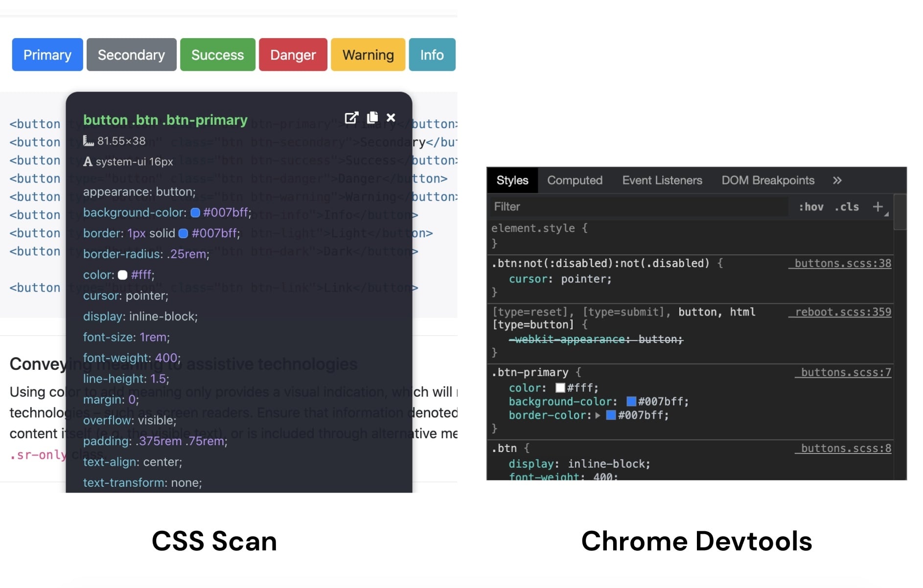Image resolution: width=923 pixels, height=588 pixels.
Task: Open scanned CSS in external editor icon
Action: (351, 118)
